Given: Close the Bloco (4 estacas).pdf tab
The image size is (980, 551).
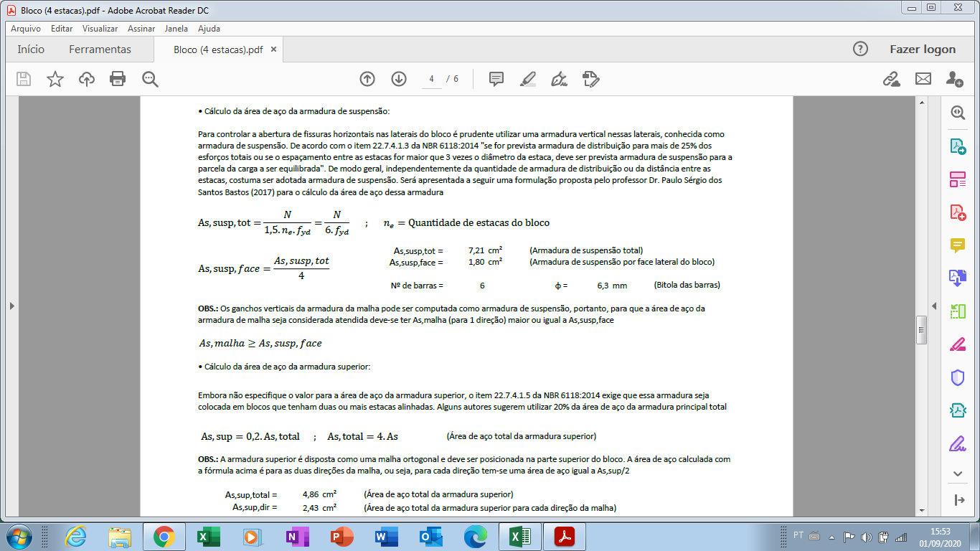Looking at the screenshot, I should (x=273, y=50).
